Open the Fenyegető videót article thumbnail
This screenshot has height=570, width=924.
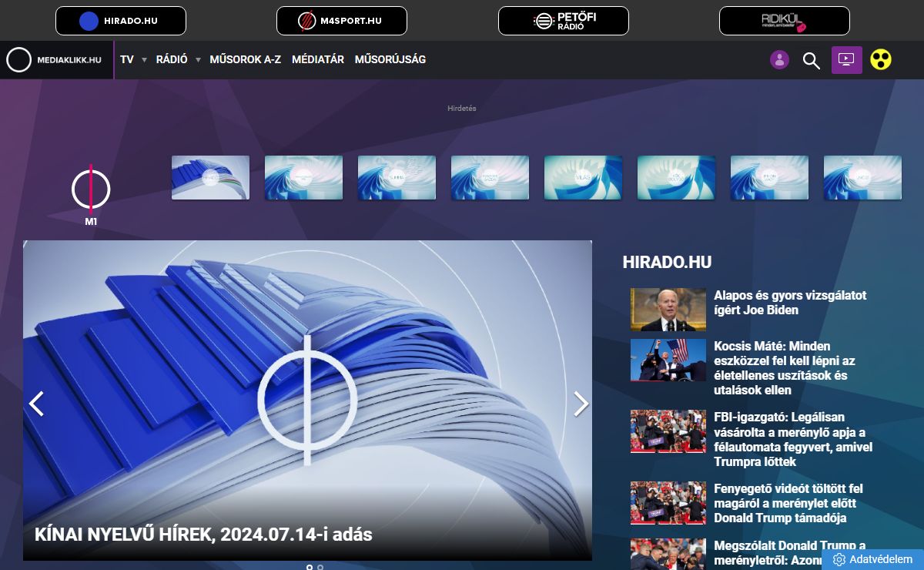coord(668,503)
